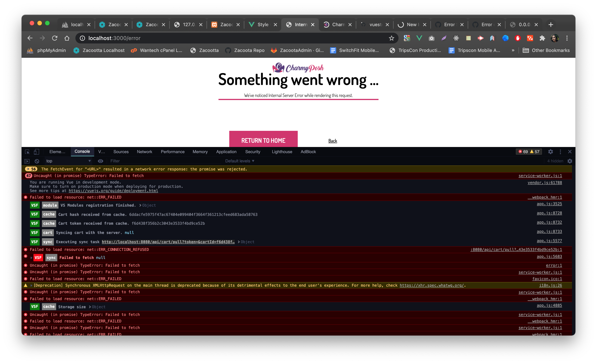This screenshot has height=364, width=597.
Task: Open the Default levels dropdown
Action: [x=239, y=161]
